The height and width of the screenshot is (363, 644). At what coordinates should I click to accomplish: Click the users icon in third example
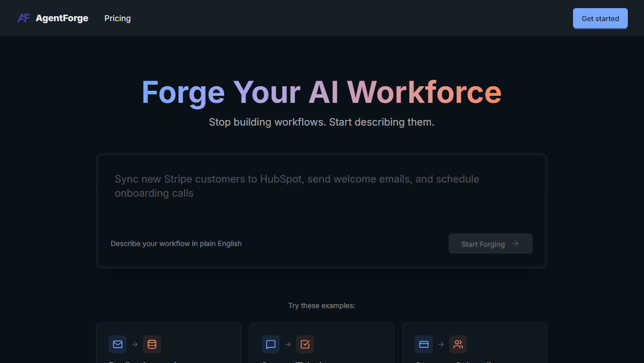coord(458,344)
